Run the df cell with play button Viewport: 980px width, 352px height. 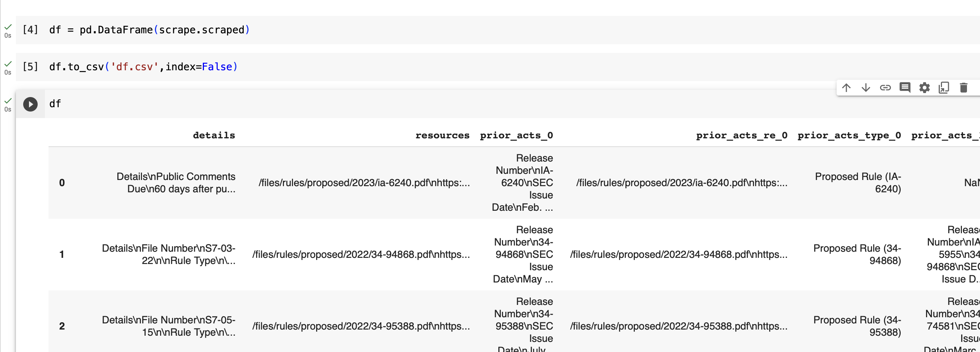tap(30, 104)
